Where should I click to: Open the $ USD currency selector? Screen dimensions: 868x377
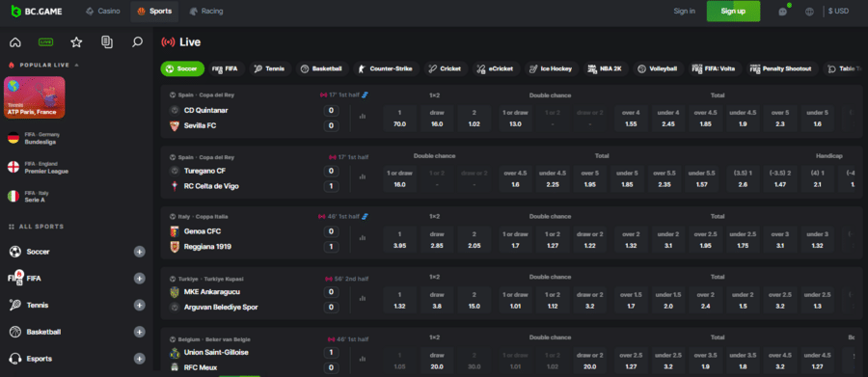click(x=838, y=11)
